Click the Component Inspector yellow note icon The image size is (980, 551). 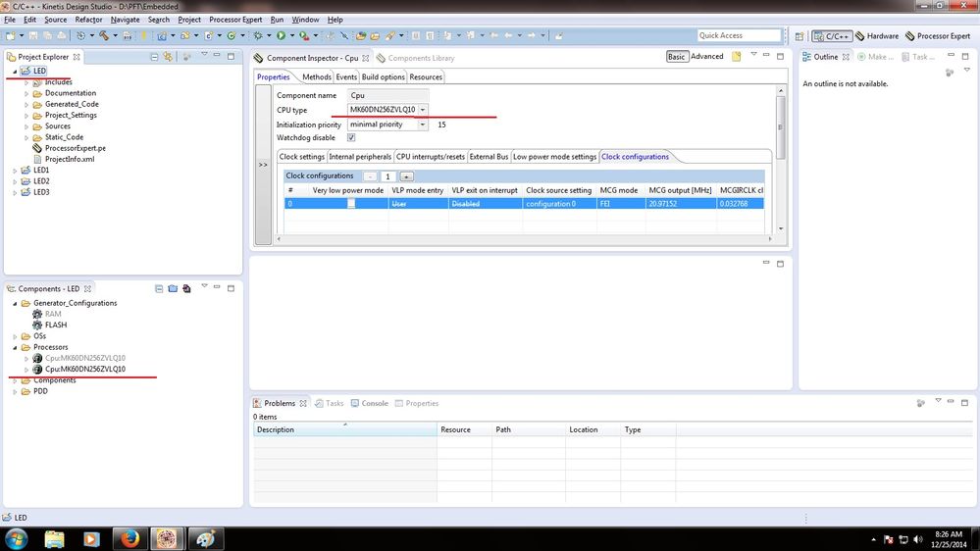tap(737, 56)
